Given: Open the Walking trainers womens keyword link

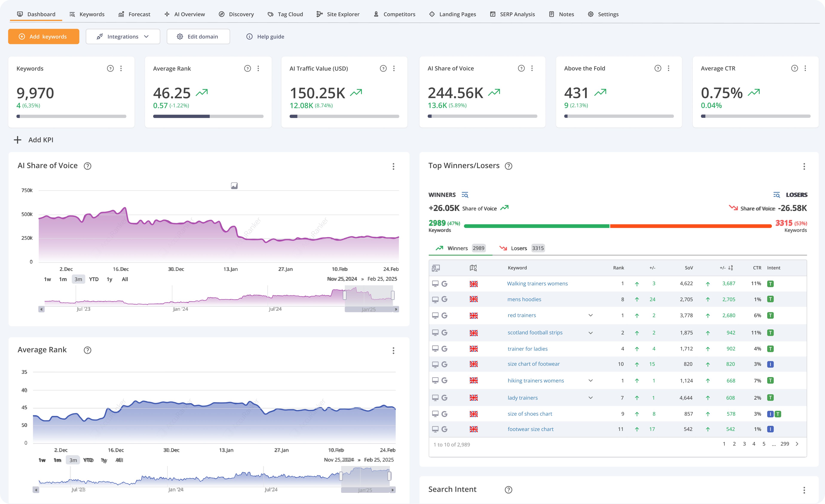Looking at the screenshot, I should [537, 283].
